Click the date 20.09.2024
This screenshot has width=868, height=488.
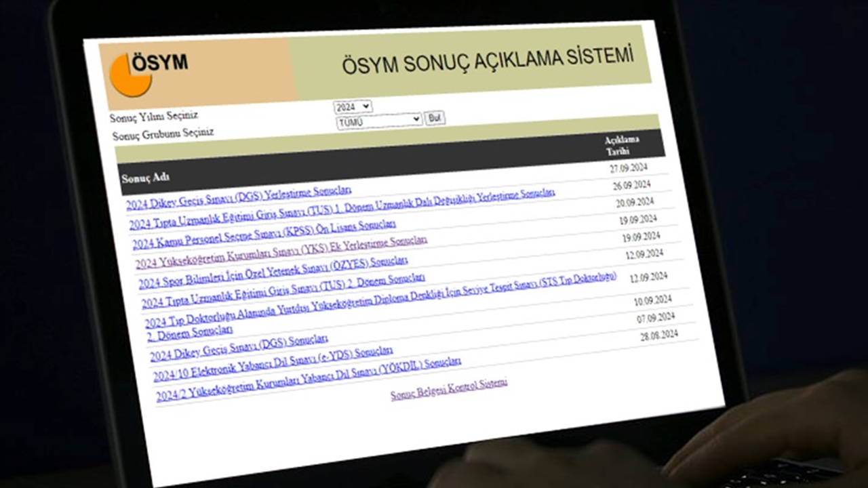(x=635, y=203)
